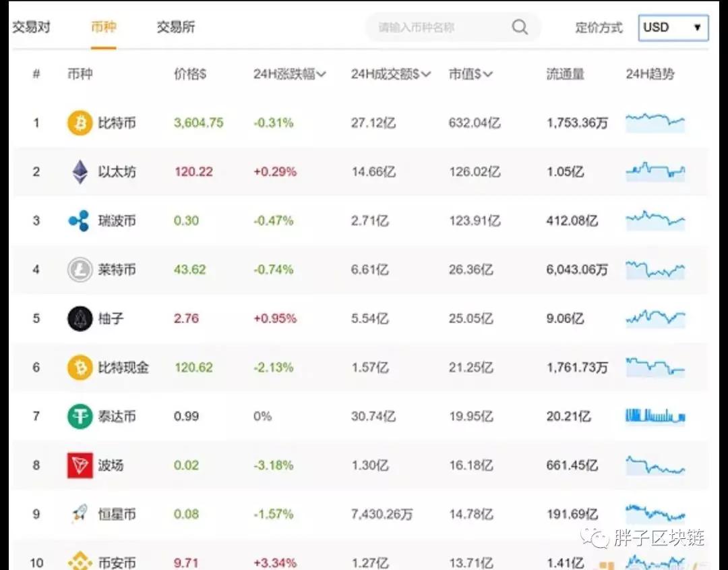Open the 波场 24H trend sparkline
The image size is (728, 570).
655,465
